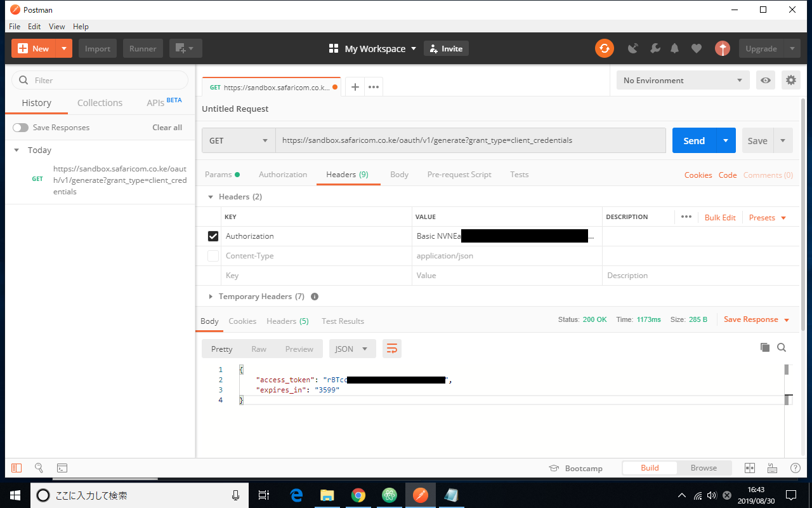The height and width of the screenshot is (508, 812).
Task: Open the notifications bell
Action: click(675, 48)
